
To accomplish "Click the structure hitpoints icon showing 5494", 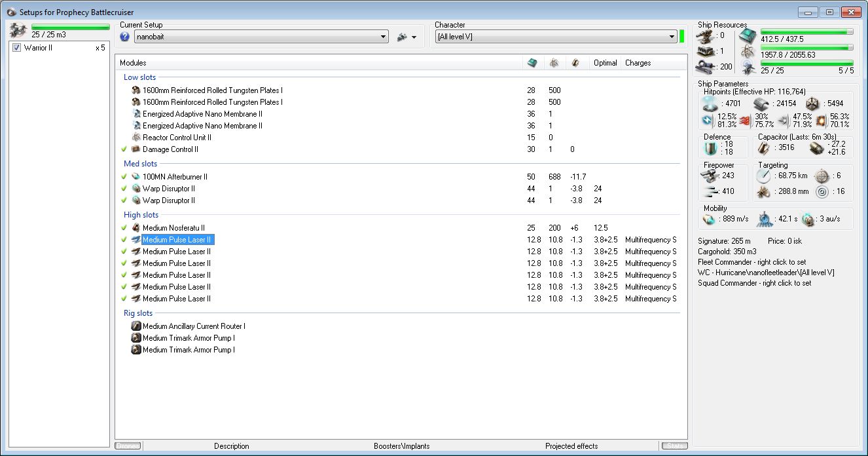I will 812,104.
